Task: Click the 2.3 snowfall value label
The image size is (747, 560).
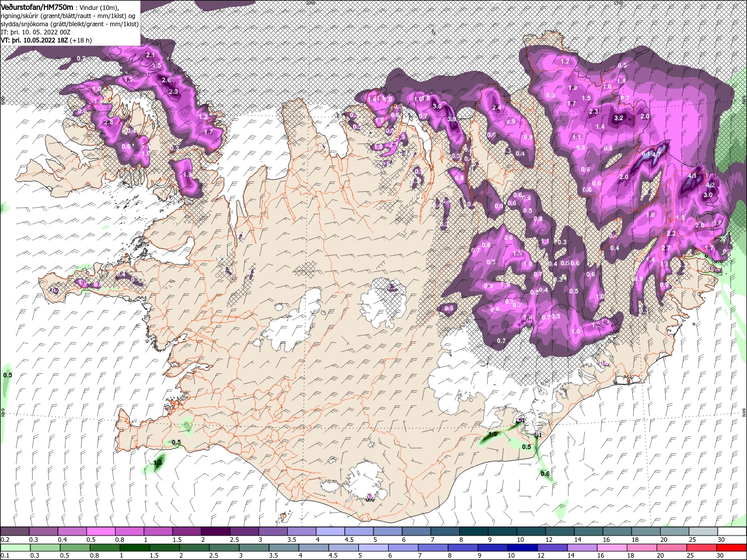Action: point(594,111)
